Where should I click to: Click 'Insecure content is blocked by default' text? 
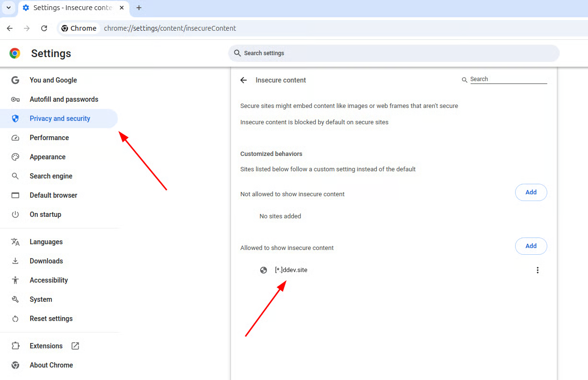314,122
